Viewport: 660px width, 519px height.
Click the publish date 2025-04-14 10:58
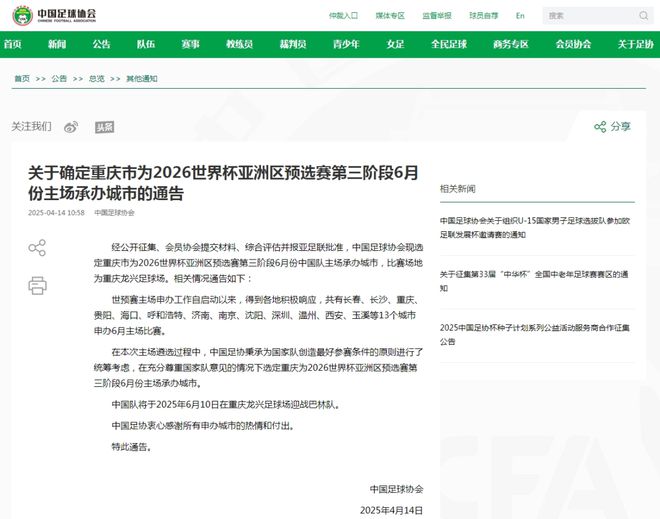(x=56, y=213)
